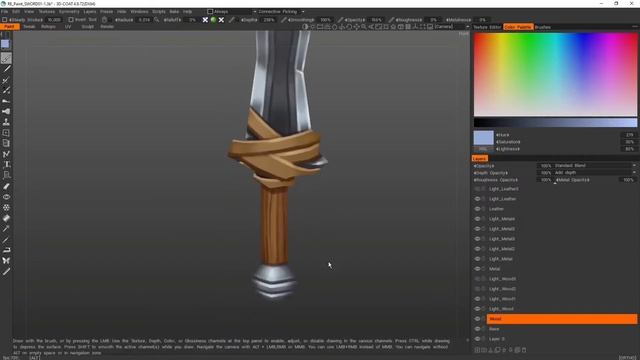The height and width of the screenshot is (360, 640).
Task: Click the first white X icon next to Falloff
Action: (205, 20)
